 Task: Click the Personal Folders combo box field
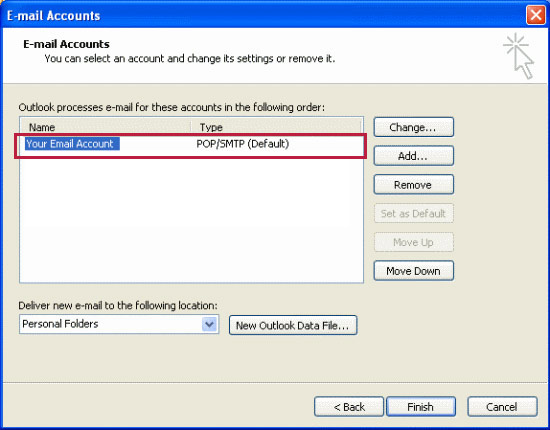click(119, 324)
